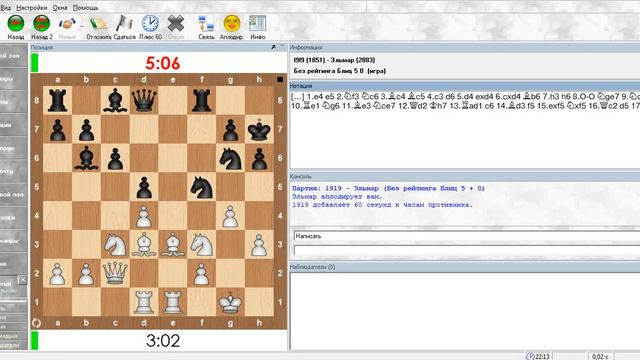640x360 pixels.
Task: Click the Нотация panel header
Action: tap(464, 86)
